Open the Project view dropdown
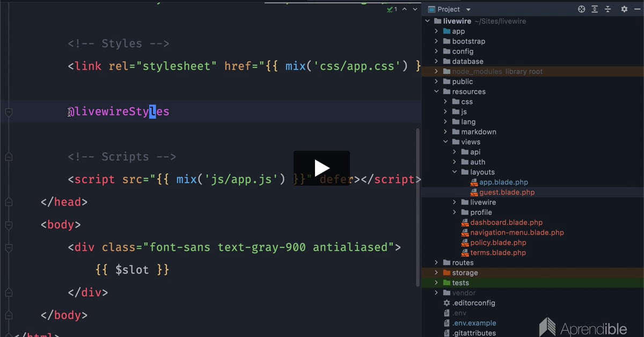This screenshot has width=644, height=337. point(468,9)
